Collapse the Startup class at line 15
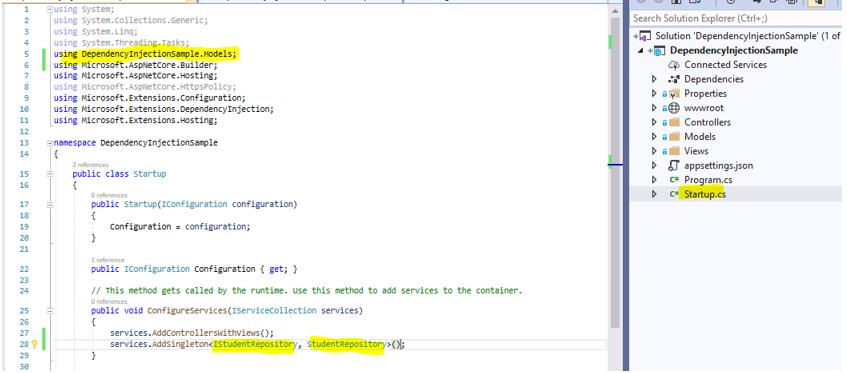 pos(50,174)
